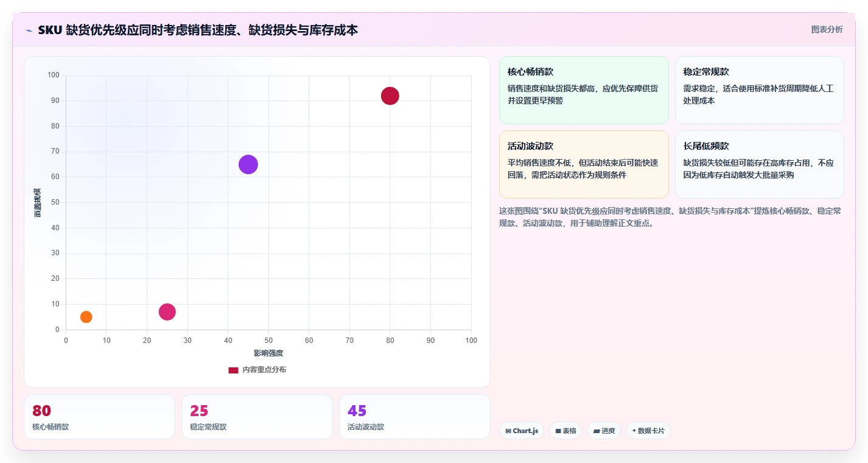Viewport: 868px width, 463px height.
Task: Click the description under 长尾低频款 heading
Action: [758, 169]
